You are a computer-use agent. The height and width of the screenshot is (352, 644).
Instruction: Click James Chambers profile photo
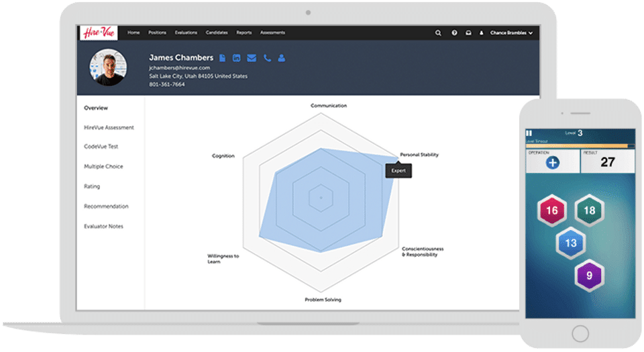tap(108, 67)
